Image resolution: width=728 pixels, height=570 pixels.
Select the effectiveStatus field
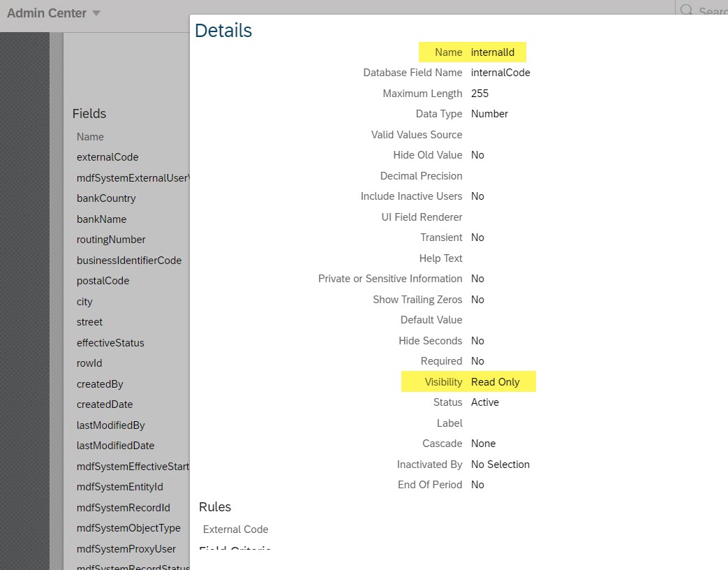(110, 343)
